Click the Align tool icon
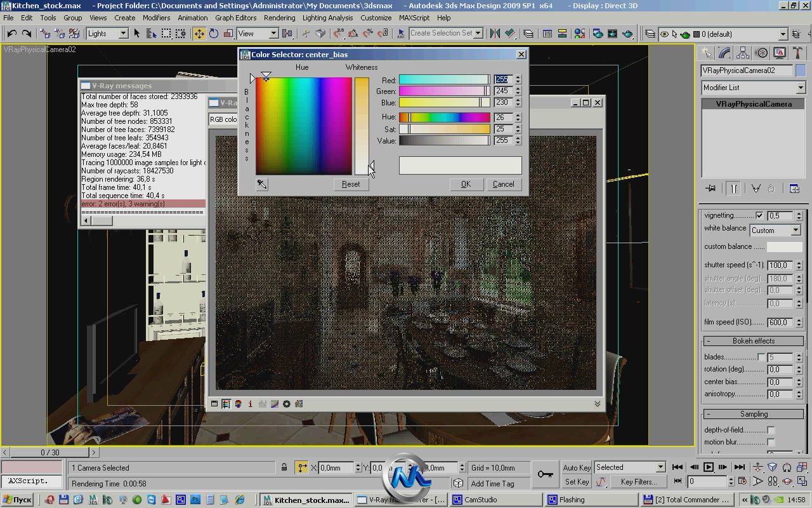This screenshot has height=508, width=812. pos(510,34)
